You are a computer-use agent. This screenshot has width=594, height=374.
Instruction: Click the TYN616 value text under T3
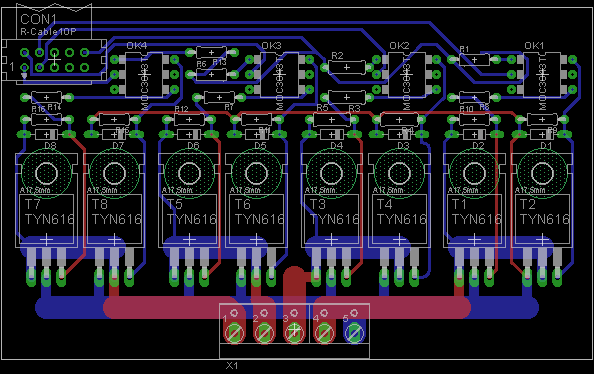[x=335, y=219]
